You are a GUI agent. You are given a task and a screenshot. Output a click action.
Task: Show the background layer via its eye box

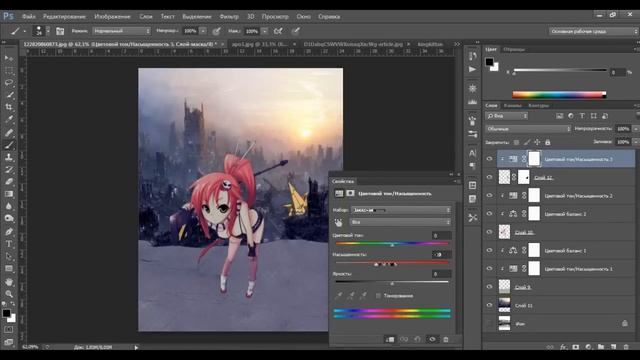click(489, 324)
